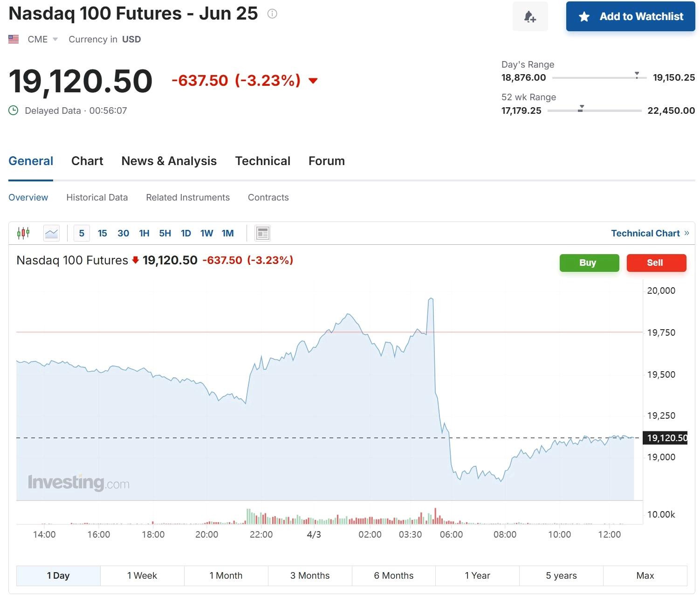Switch to candlestick chart type icon

click(23, 233)
